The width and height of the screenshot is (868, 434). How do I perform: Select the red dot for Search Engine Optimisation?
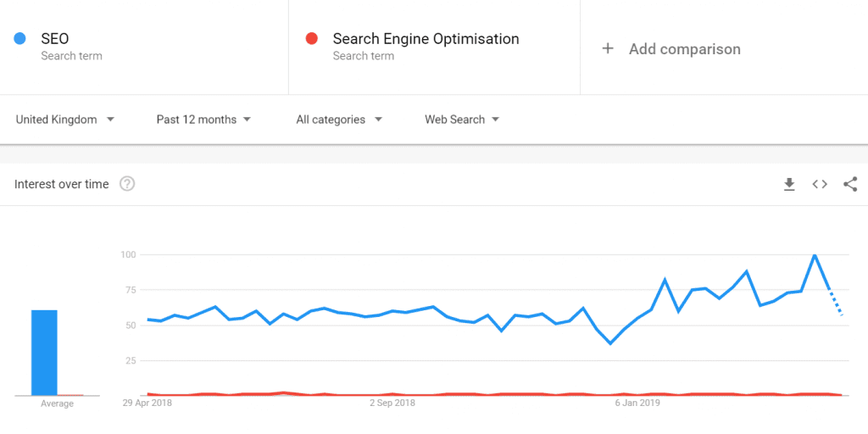(x=312, y=38)
